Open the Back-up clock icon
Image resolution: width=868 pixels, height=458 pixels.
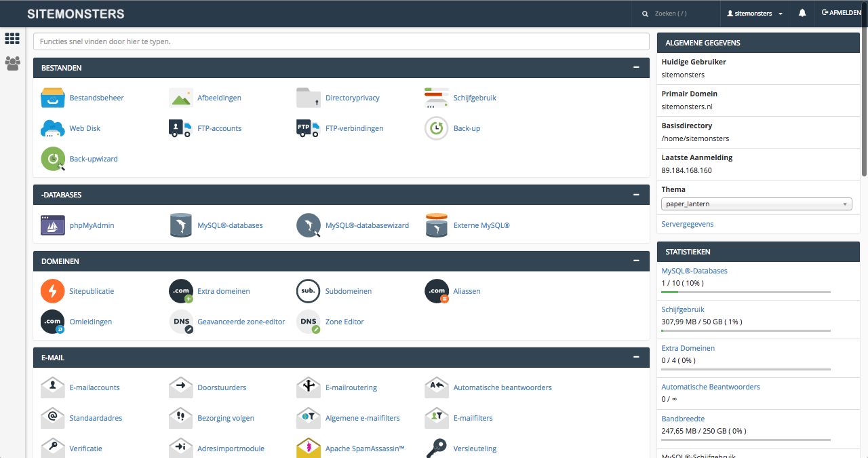tap(437, 128)
